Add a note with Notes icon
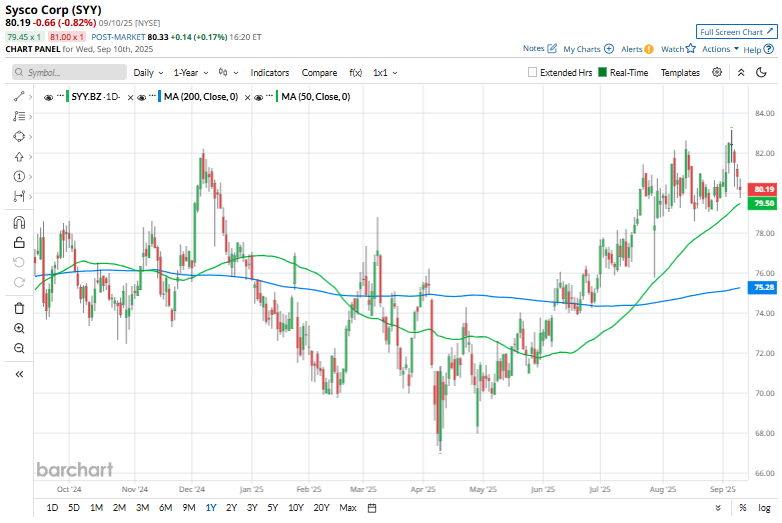The width and height of the screenshot is (782, 523). [552, 48]
